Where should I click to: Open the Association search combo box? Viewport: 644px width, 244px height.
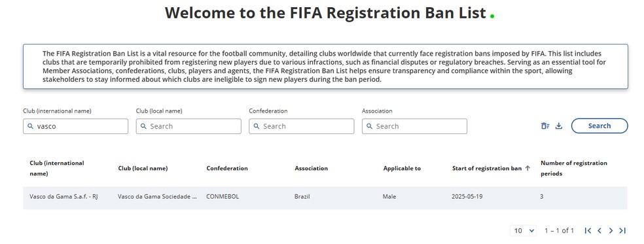pos(414,126)
